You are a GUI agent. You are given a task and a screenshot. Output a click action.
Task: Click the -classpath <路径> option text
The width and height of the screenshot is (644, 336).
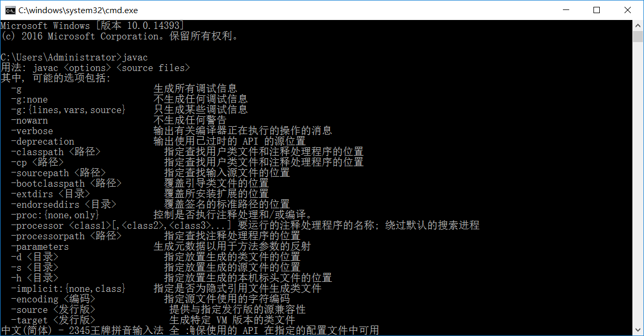[x=56, y=152]
